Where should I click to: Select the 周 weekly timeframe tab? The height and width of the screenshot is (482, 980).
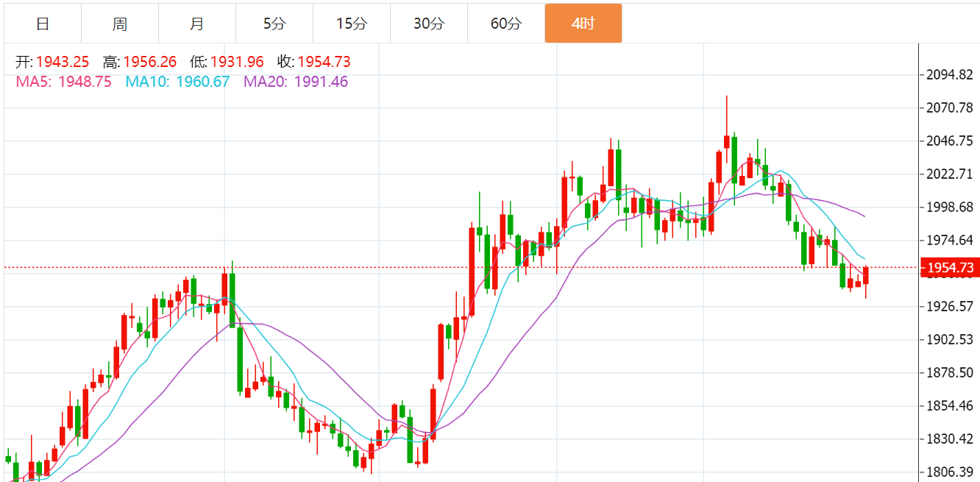click(120, 24)
